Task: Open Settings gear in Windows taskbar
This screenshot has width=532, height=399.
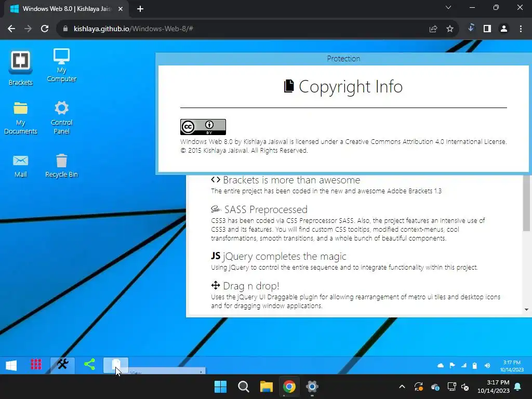Action: pos(312,387)
